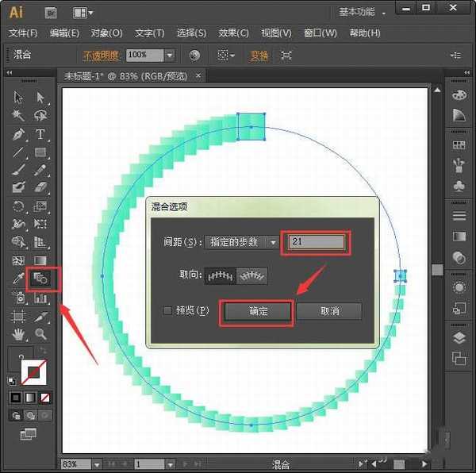Choose Align to Page orientation button
This screenshot has width=476, height=473.
220,276
